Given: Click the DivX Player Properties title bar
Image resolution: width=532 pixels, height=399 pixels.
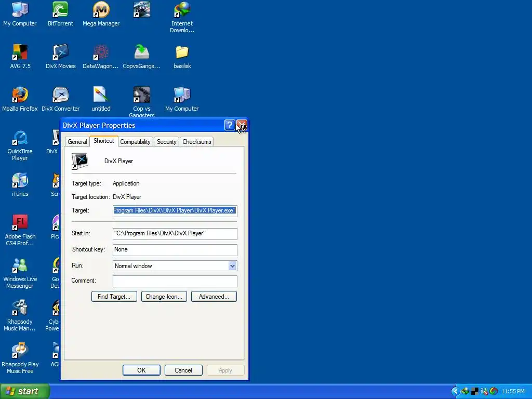Looking at the screenshot, I should click(x=142, y=125).
